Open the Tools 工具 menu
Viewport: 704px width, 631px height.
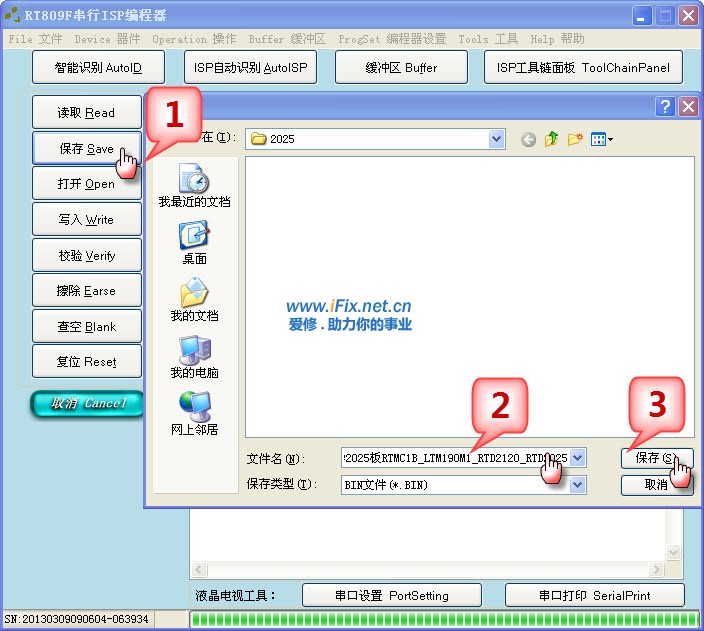click(x=488, y=39)
